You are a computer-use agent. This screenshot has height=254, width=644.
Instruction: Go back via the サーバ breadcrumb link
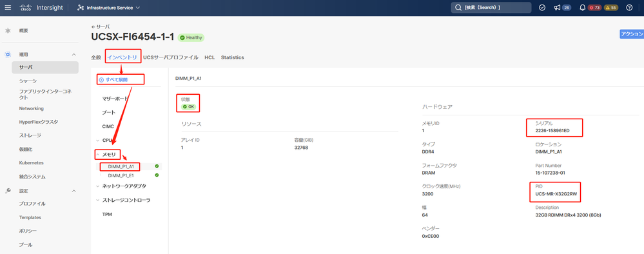point(101,26)
